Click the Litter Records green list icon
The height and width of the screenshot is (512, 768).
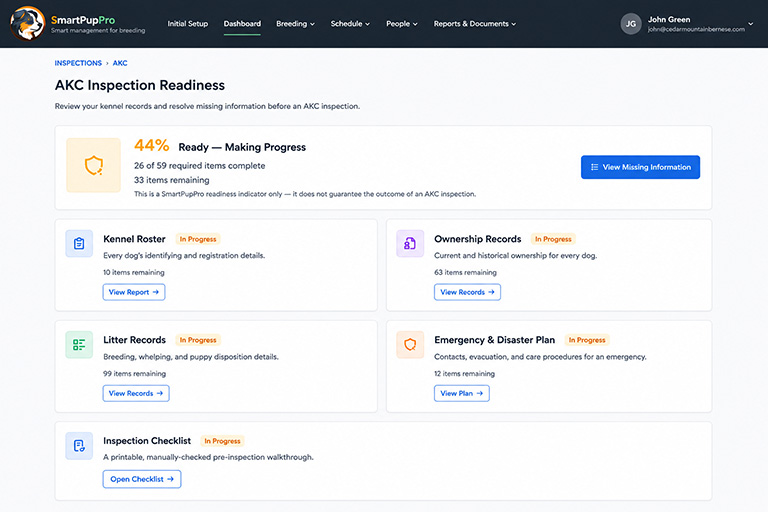coord(79,344)
